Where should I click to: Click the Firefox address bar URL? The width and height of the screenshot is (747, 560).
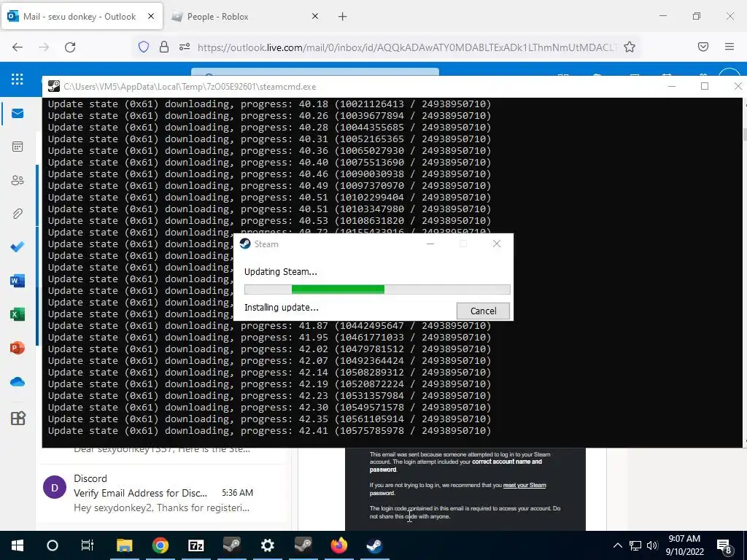407,47
